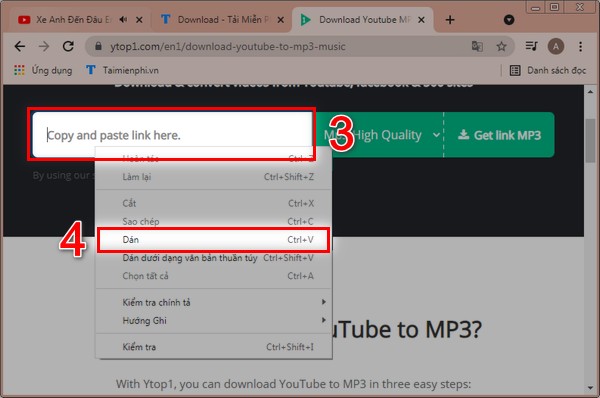This screenshot has height=398, width=600.
Task: Reload the page with the refresh icon
Action: (68, 46)
